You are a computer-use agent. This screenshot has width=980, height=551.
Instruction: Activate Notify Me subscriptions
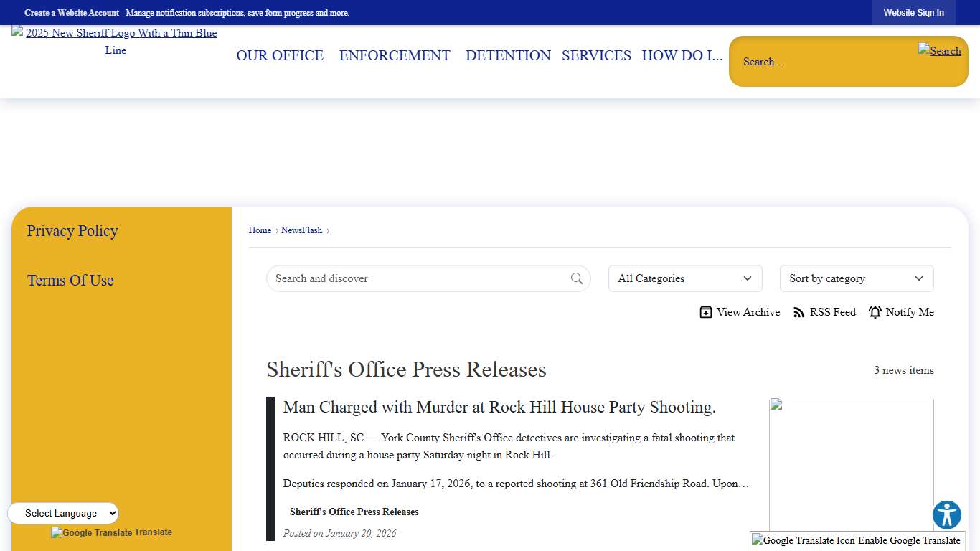[910, 312]
